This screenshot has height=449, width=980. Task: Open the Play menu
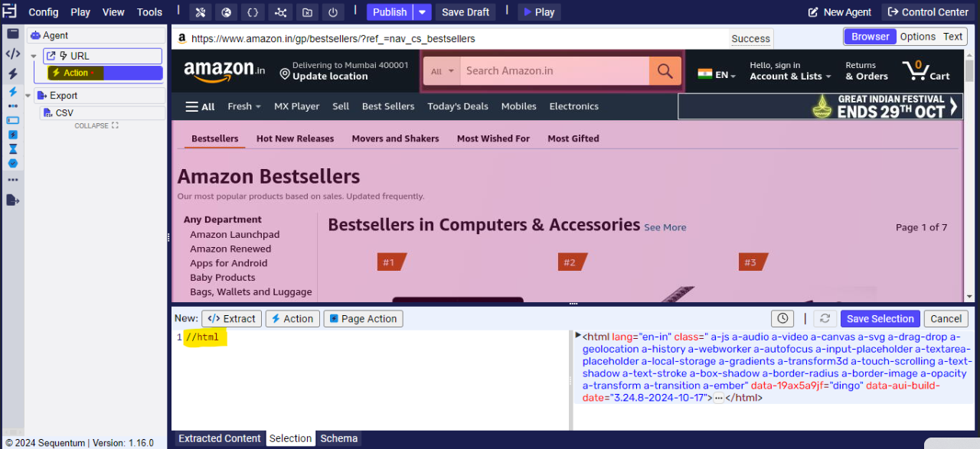point(80,12)
